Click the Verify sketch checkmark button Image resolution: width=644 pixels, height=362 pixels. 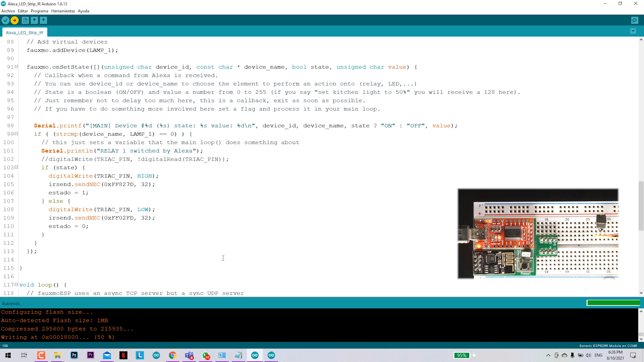click(5, 20)
